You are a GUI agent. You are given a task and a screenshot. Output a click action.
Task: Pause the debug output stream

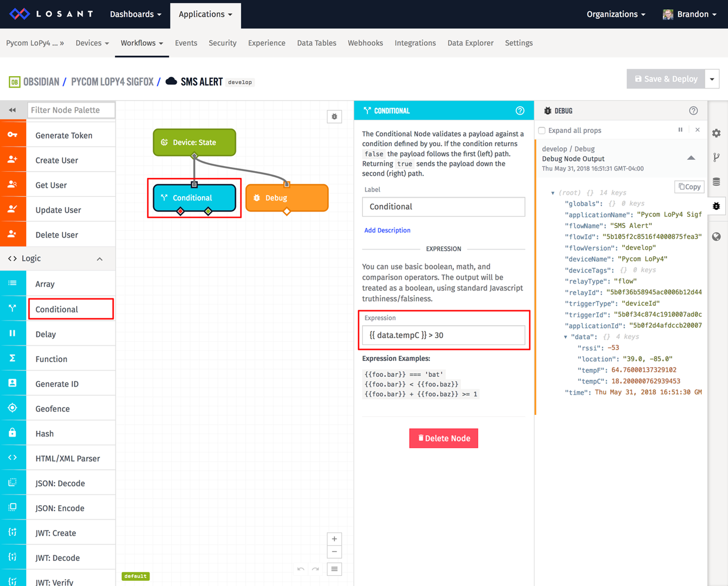pos(680,130)
